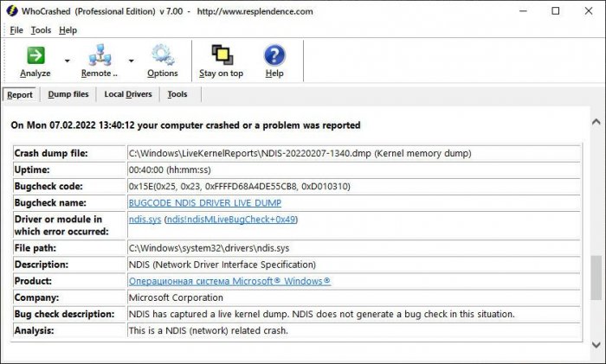Follow the BUGCODE_NDIS_DRIVER_LIVE_DUMP link
Viewport: 606px width, 364px height.
[204, 203]
